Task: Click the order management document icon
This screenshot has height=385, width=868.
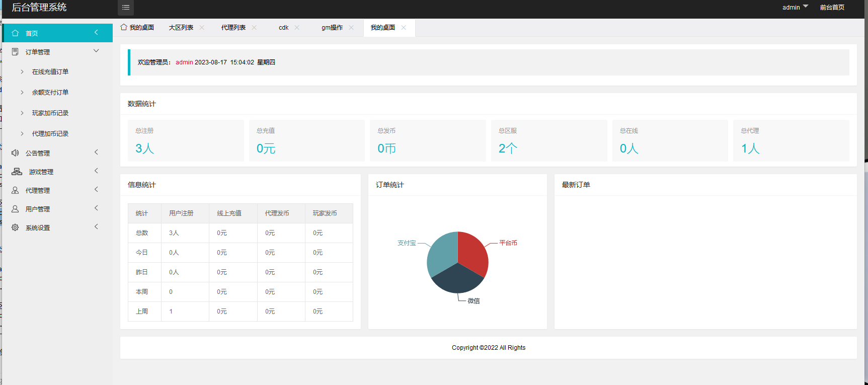Action: 15,52
